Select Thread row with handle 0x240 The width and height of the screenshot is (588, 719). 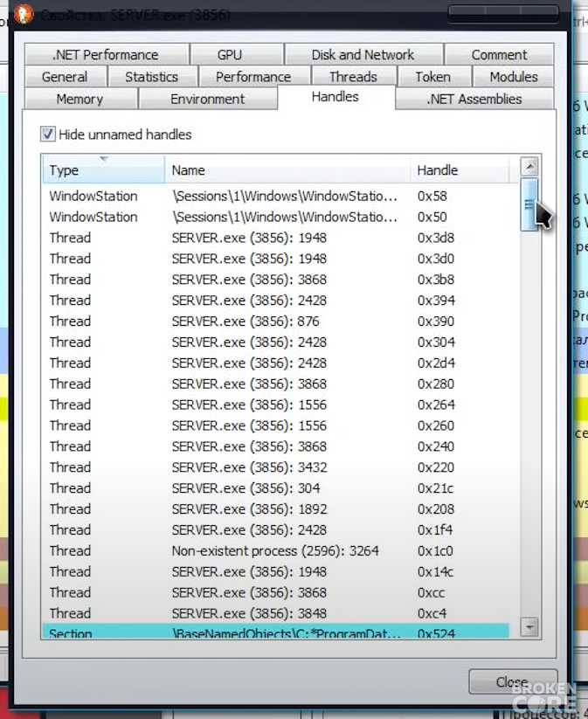(276, 446)
